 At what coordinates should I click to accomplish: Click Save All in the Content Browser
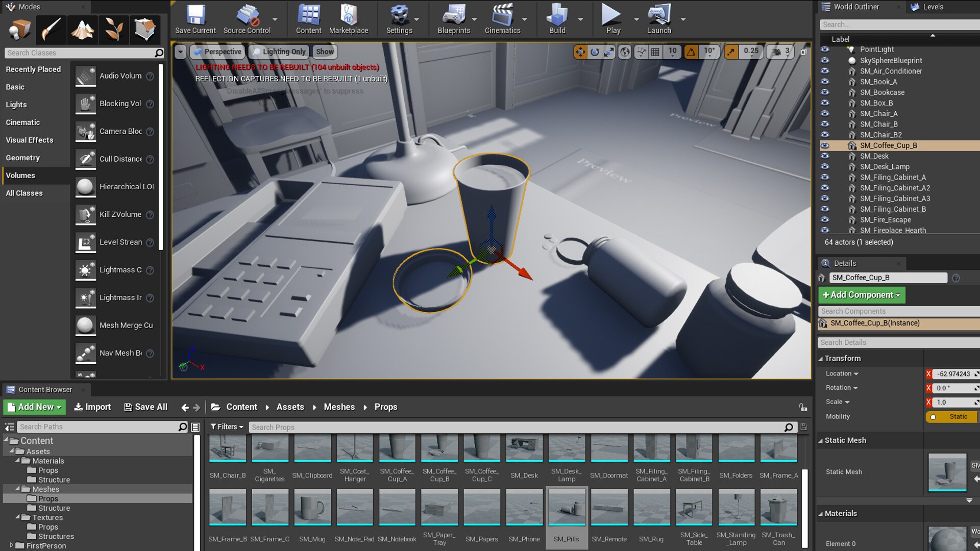pyautogui.click(x=145, y=407)
